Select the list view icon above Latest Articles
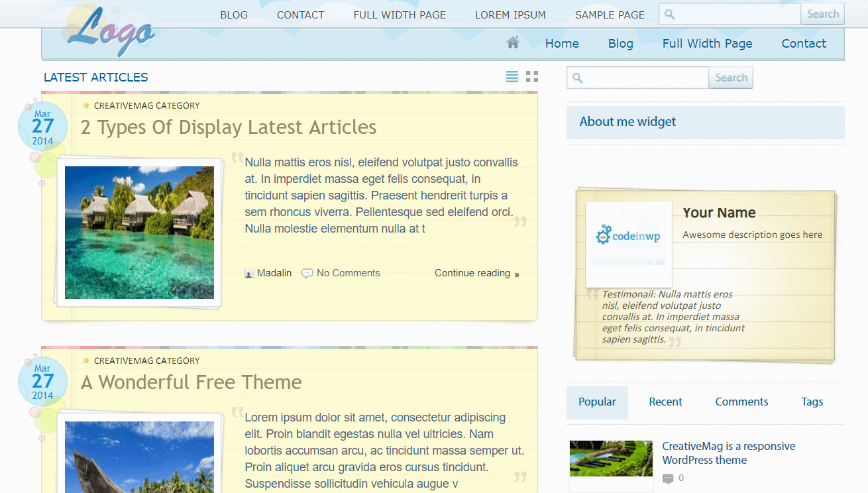The height and width of the screenshot is (493, 868). point(512,76)
